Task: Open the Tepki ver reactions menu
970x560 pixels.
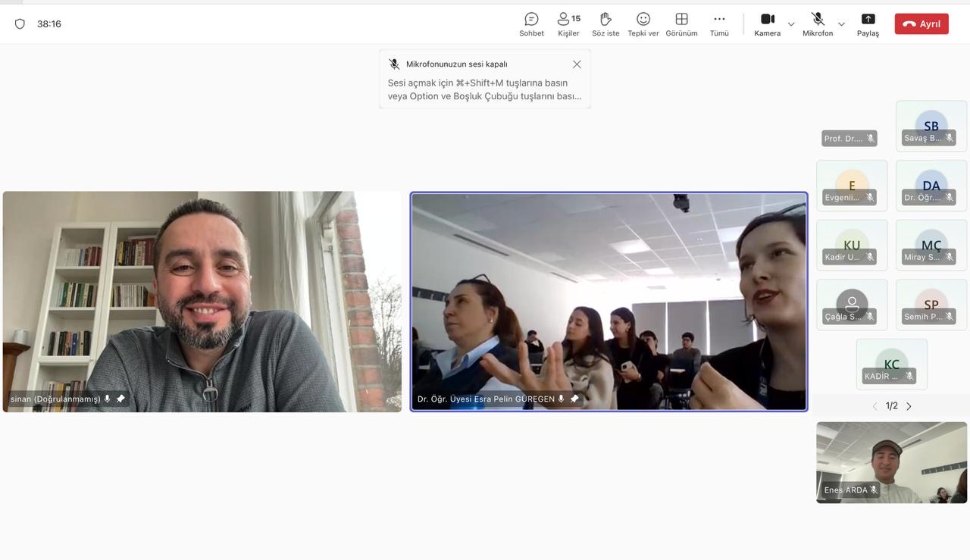Action: point(643,24)
